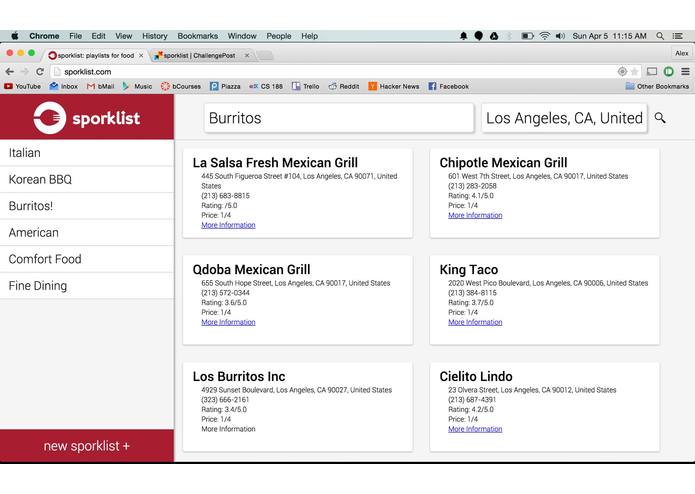This screenshot has width=695, height=494.
Task: Select the sporklist: playlists for food tab
Action: (x=95, y=55)
